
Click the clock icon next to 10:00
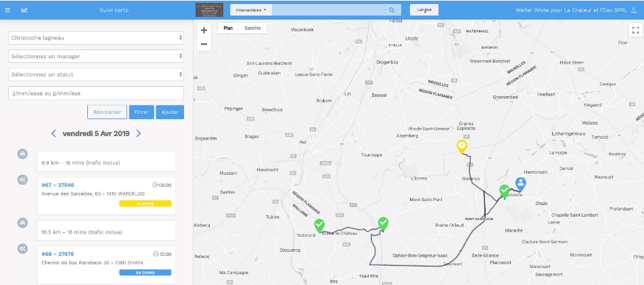[156, 254]
